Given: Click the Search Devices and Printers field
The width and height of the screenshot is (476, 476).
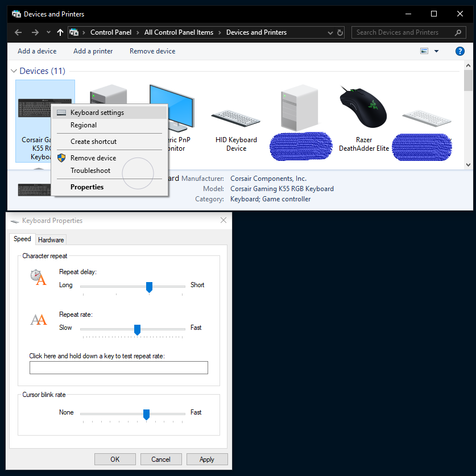Looking at the screenshot, I should (408, 32).
